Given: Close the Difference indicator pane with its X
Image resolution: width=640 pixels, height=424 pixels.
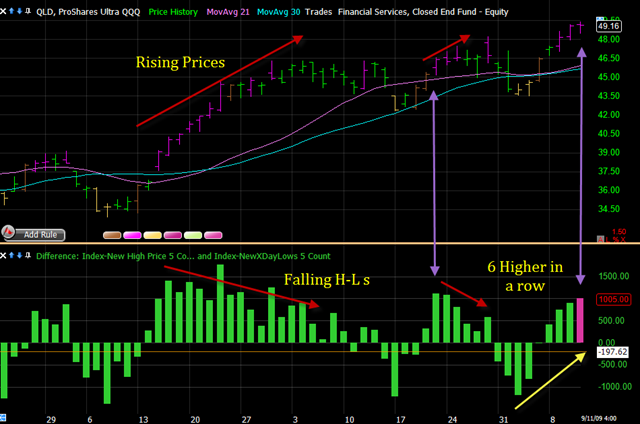Looking at the screenshot, I should point(3,255).
